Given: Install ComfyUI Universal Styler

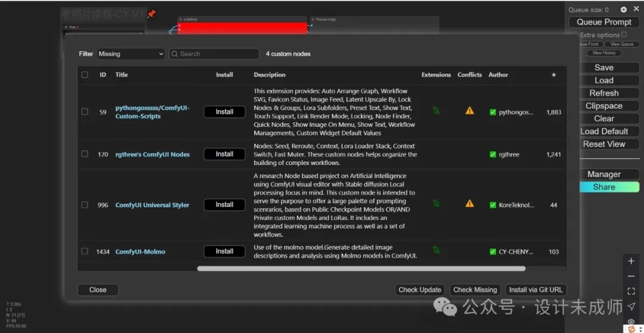Looking at the screenshot, I should coord(225,205).
